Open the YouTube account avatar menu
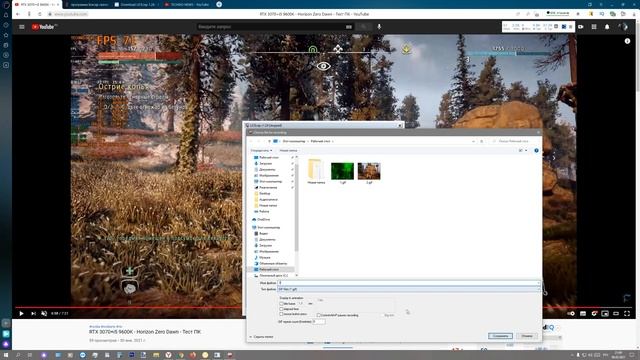Image resolution: width=640 pixels, height=360 pixels. (x=623, y=27)
